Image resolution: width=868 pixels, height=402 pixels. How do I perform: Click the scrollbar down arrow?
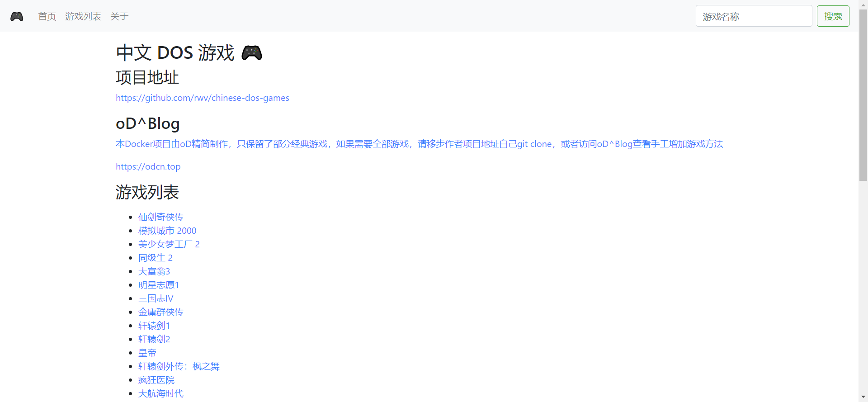coord(863,397)
